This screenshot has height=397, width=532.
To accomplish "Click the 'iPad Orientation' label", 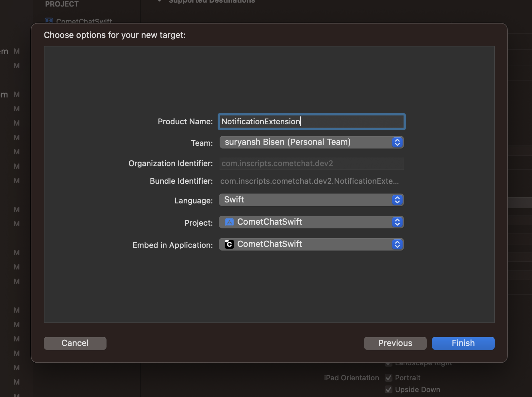I will (x=352, y=378).
